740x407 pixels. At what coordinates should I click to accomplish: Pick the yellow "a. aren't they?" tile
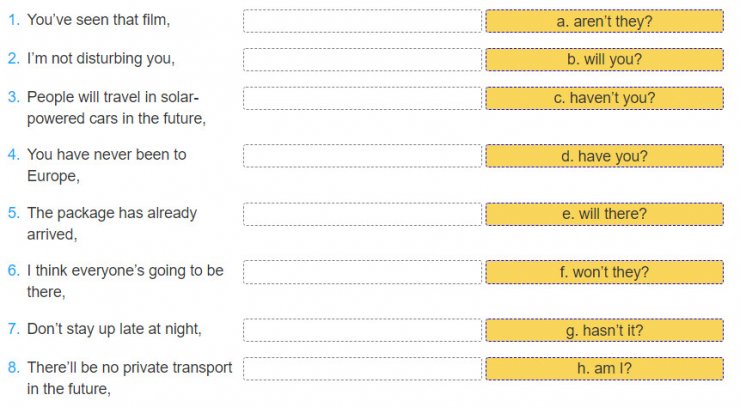coord(604,21)
